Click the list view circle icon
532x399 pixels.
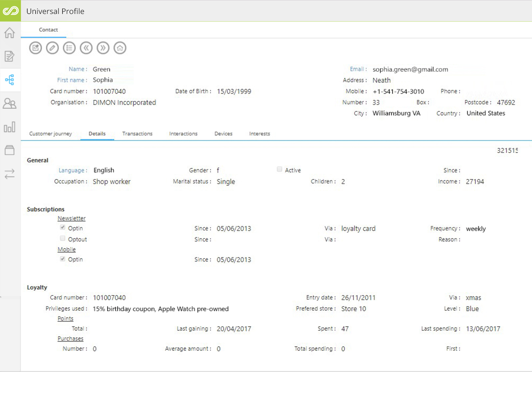[x=69, y=48]
